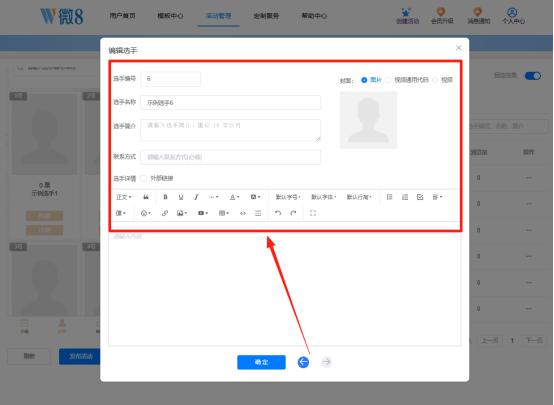Toggle bold formatting in the editor
This screenshot has width=554, height=405.
[x=165, y=197]
